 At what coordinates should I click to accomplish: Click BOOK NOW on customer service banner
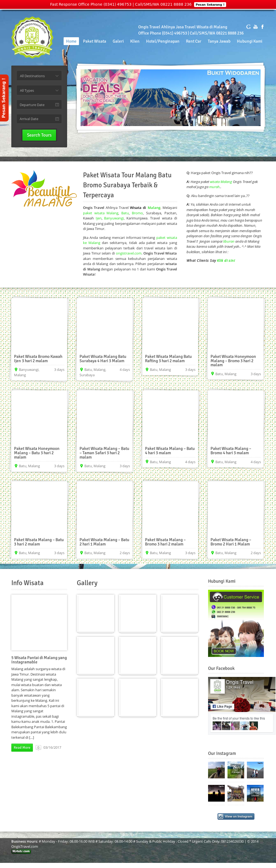coord(223,651)
